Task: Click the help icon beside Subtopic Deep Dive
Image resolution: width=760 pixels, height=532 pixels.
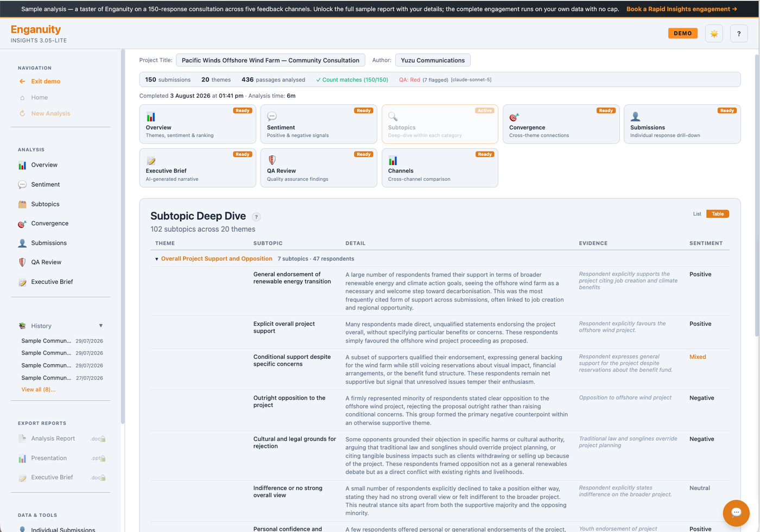Action: pyautogui.click(x=256, y=217)
